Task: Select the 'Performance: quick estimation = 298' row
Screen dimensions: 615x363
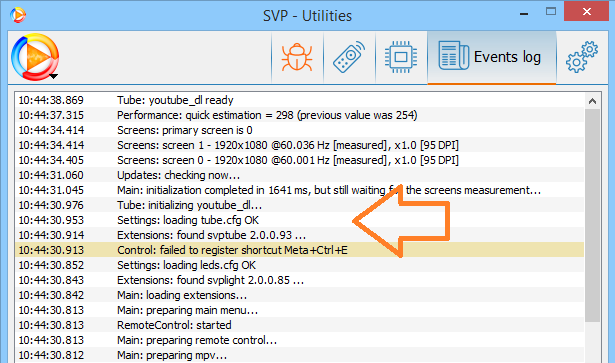Action: [300, 115]
